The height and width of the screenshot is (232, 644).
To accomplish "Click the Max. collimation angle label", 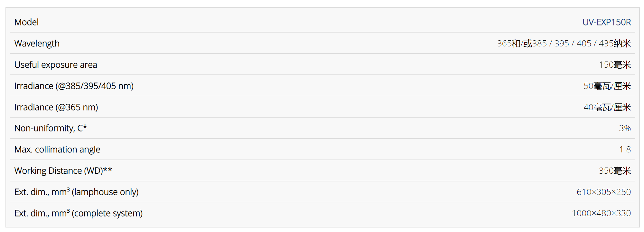I will point(57,150).
